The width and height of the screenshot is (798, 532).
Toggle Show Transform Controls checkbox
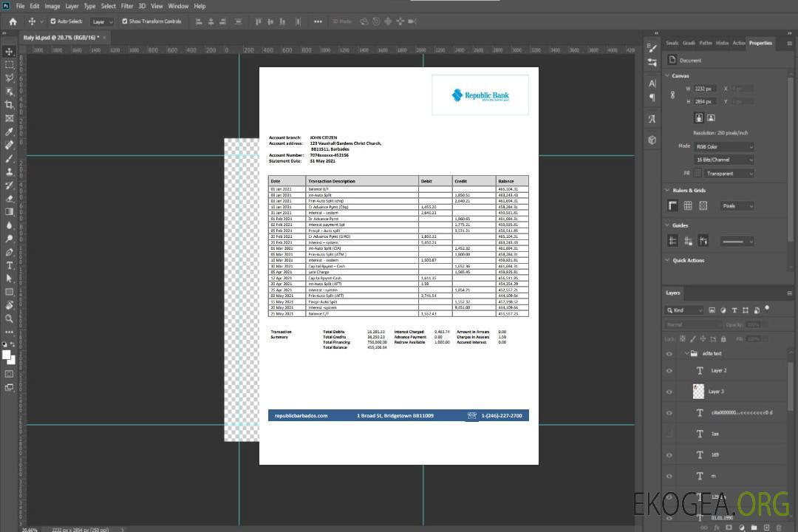pos(125,21)
